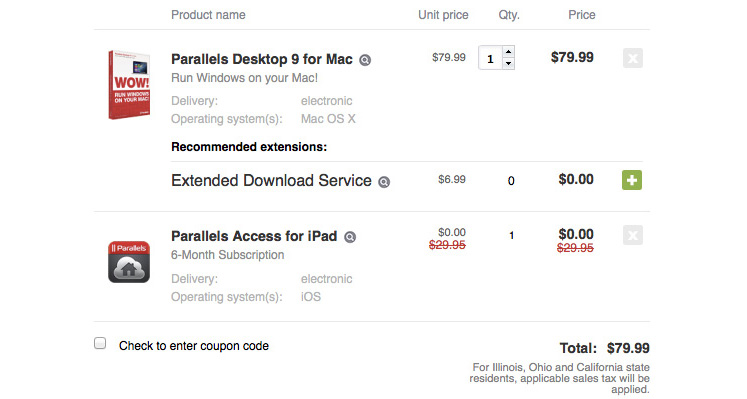
Task: Click the Qty. column header
Action: coord(509,15)
